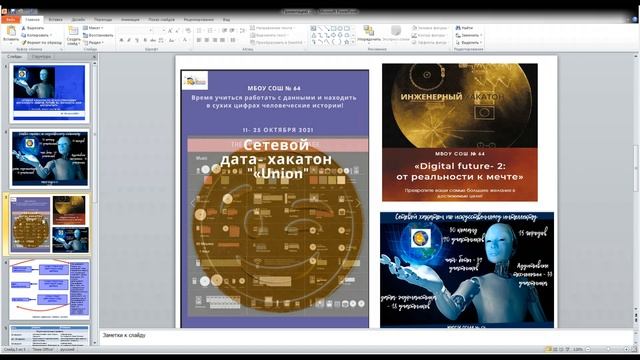Click the New Slide (Создать слайд) icon
The height and width of the screenshot is (360, 640).
coord(73,31)
